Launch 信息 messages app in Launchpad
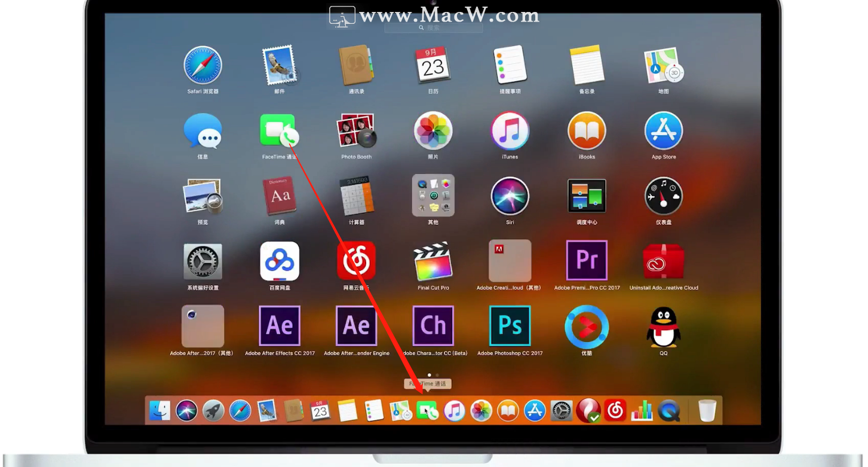 [x=203, y=130]
